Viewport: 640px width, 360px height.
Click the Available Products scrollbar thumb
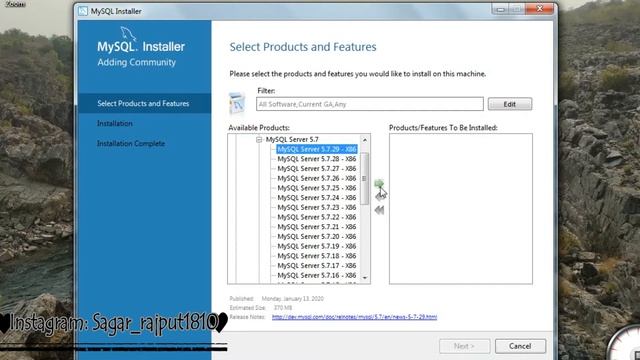point(364,178)
